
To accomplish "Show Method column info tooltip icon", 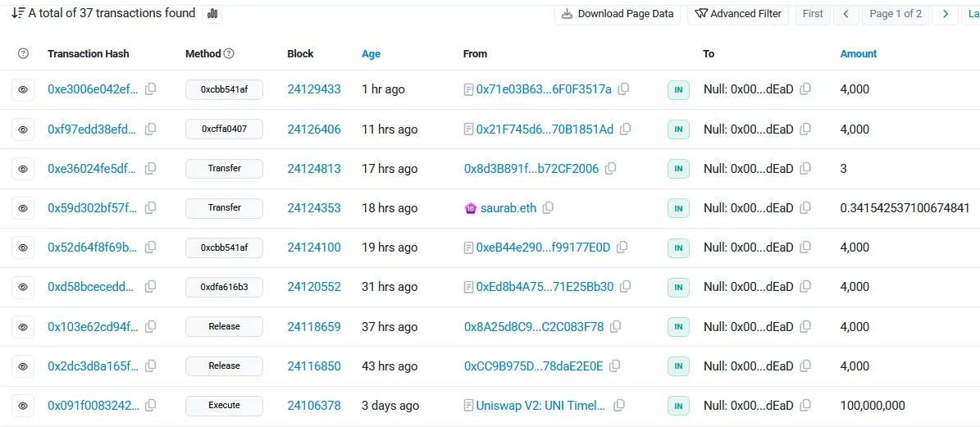I will (x=229, y=54).
